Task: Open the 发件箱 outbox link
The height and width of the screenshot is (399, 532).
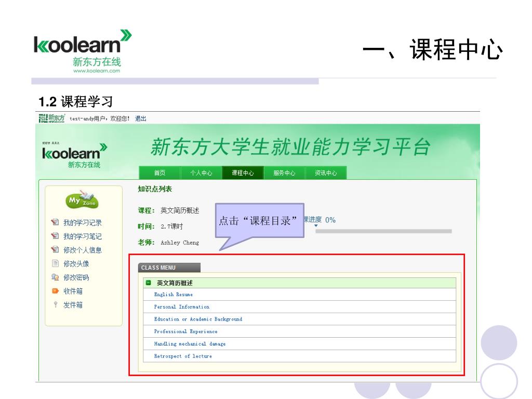Action: tap(73, 304)
